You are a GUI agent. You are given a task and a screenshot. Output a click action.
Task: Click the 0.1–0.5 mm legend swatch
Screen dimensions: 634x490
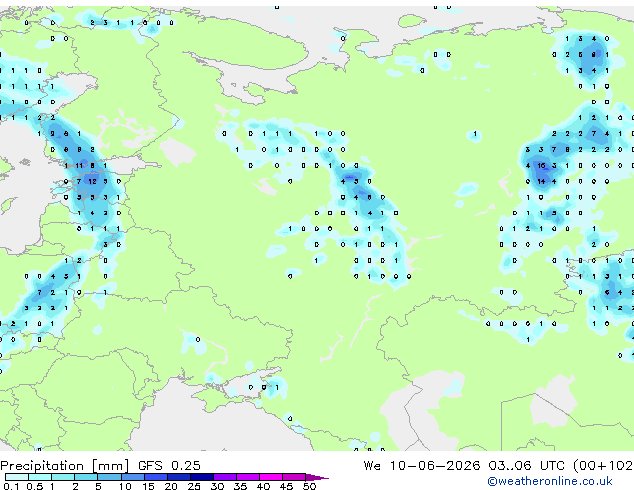17,477
